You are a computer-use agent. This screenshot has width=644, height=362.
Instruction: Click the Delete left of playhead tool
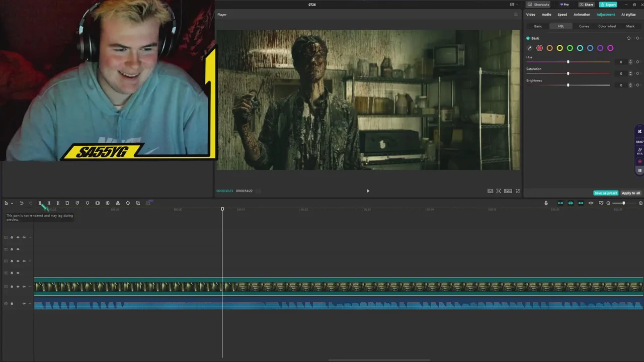coord(49,203)
